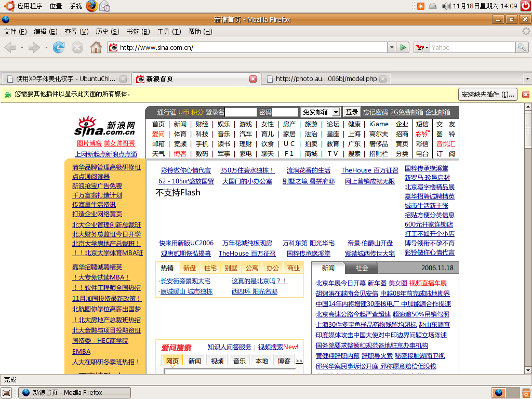The width and height of the screenshot is (532, 399).
Task: Click the green Go arrow button
Action: click(403, 47)
